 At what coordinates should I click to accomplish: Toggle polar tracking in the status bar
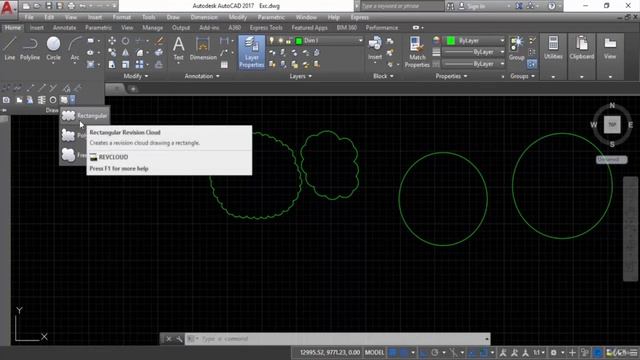click(435, 352)
